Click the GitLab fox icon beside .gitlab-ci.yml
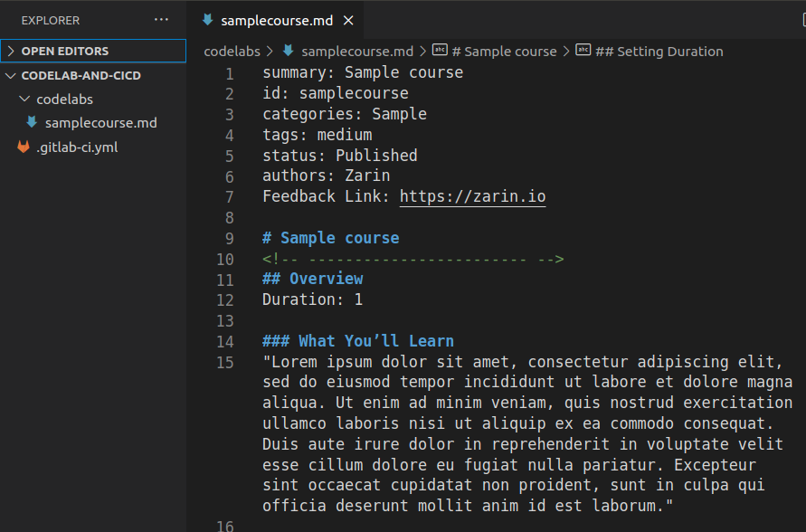 point(24,147)
